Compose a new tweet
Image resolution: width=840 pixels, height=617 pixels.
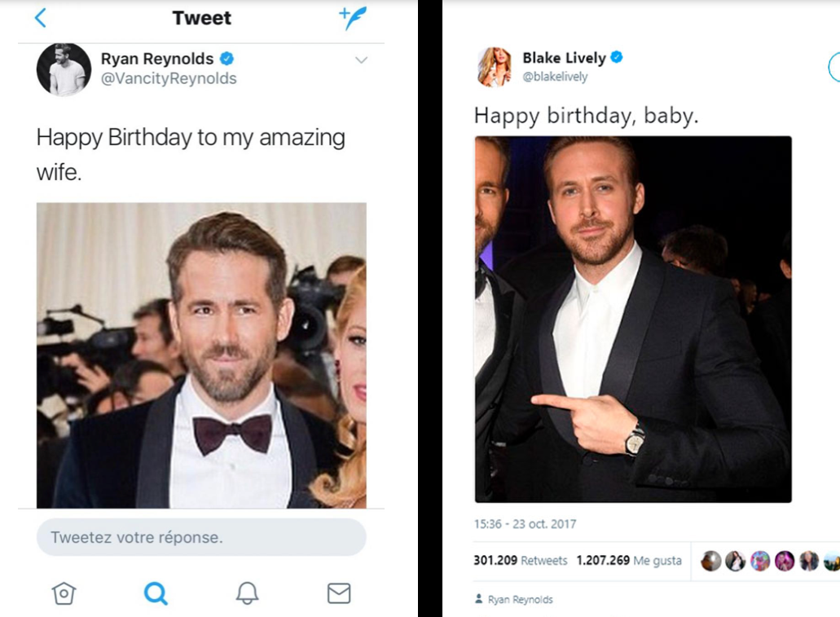click(354, 17)
